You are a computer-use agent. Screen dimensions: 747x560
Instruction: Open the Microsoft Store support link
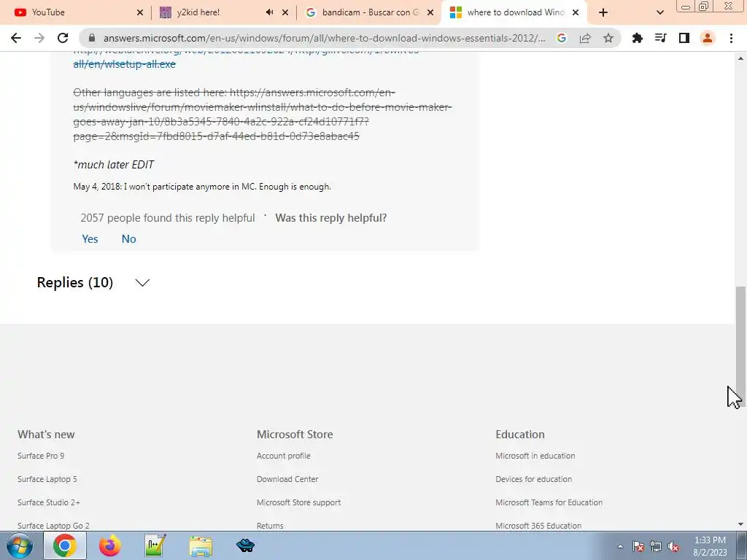[298, 502]
